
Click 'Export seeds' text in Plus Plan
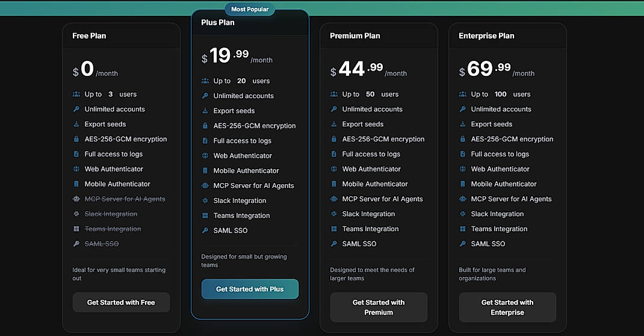coord(234,111)
